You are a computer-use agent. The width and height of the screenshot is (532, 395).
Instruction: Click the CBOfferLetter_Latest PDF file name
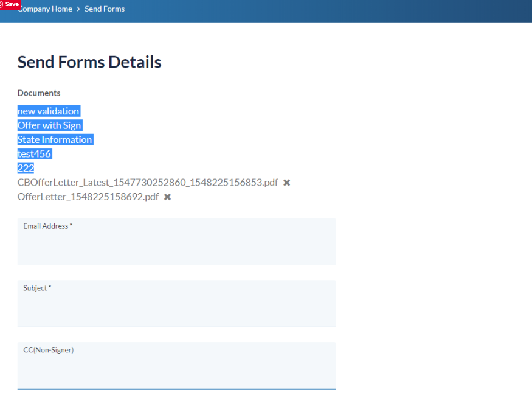148,183
